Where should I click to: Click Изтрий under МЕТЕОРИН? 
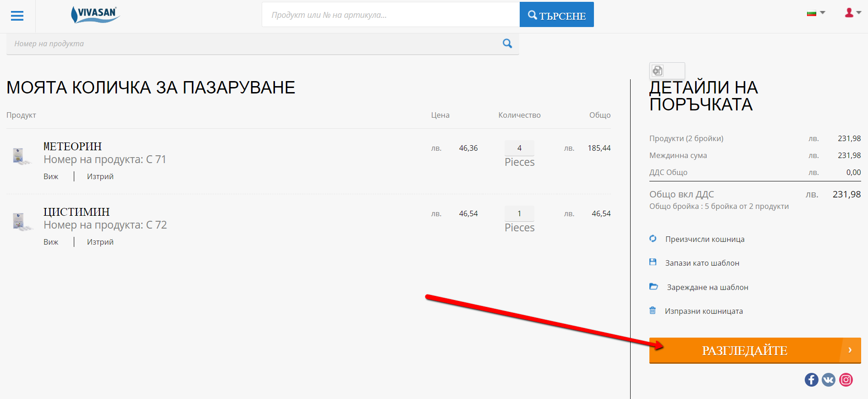[100, 176]
